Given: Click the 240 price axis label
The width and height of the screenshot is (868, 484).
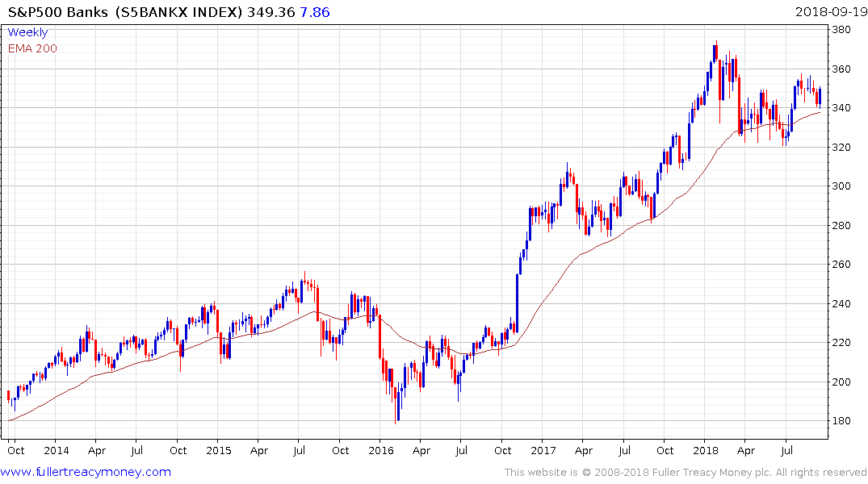Looking at the screenshot, I should click(841, 303).
